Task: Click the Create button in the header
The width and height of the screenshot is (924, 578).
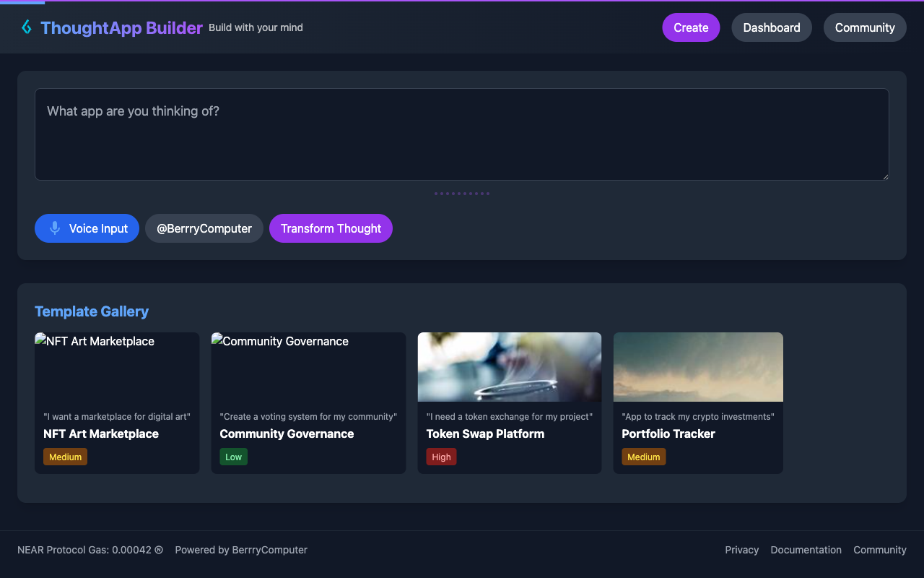Action: 691,27
